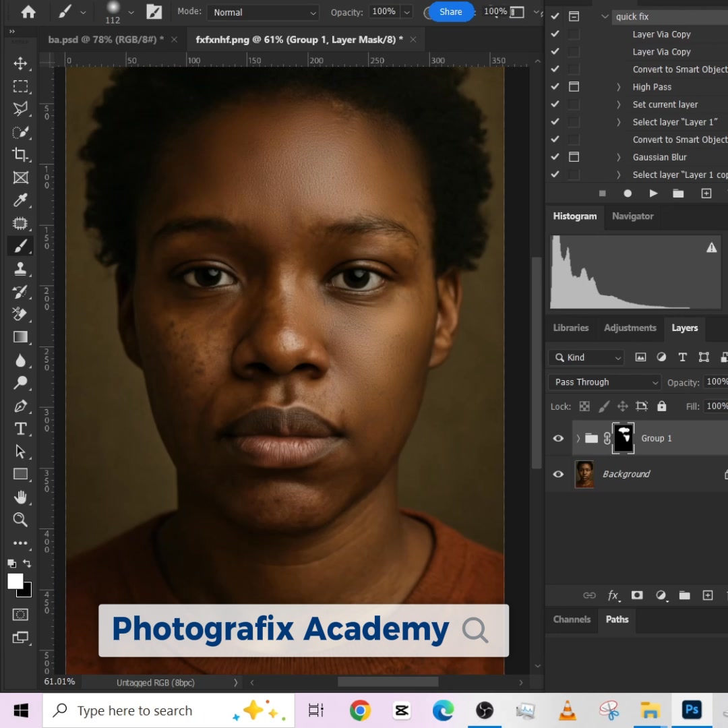Open the layer Kind filter dropdown

(x=586, y=357)
